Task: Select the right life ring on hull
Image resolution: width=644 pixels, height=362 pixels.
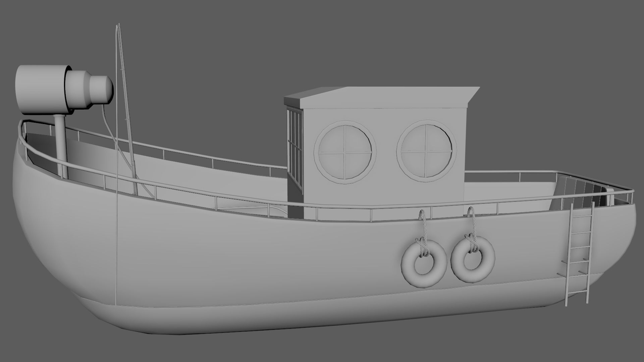Action: (473, 259)
